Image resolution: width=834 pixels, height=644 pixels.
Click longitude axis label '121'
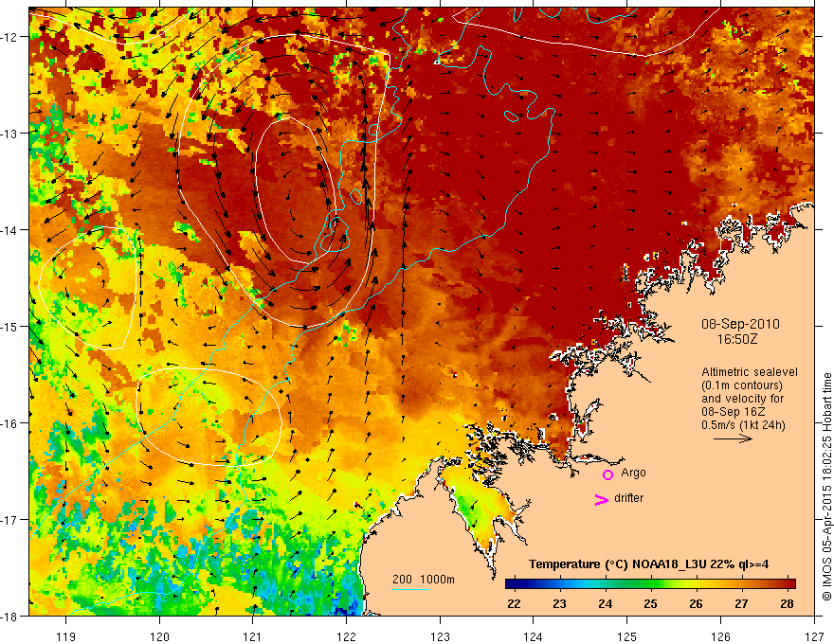(253, 636)
